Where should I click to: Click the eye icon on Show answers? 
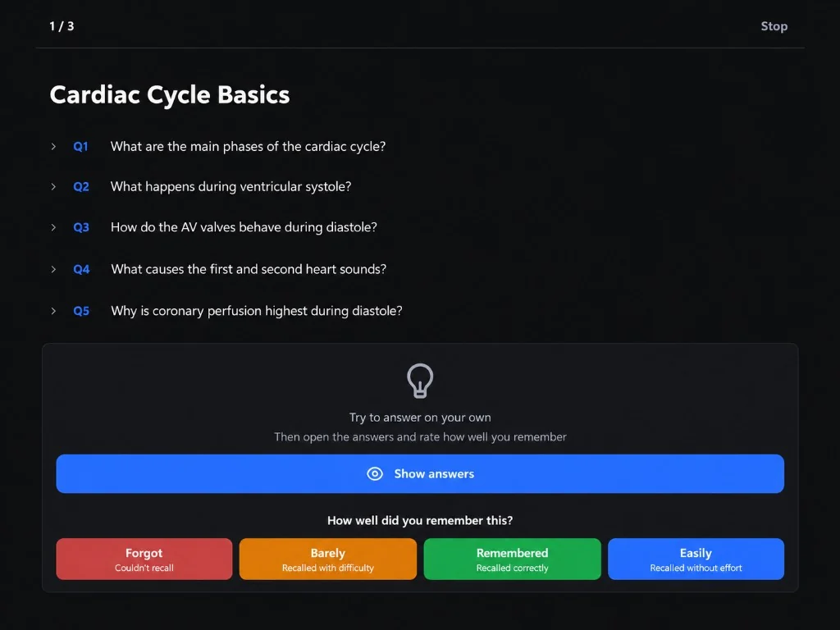[374, 473]
